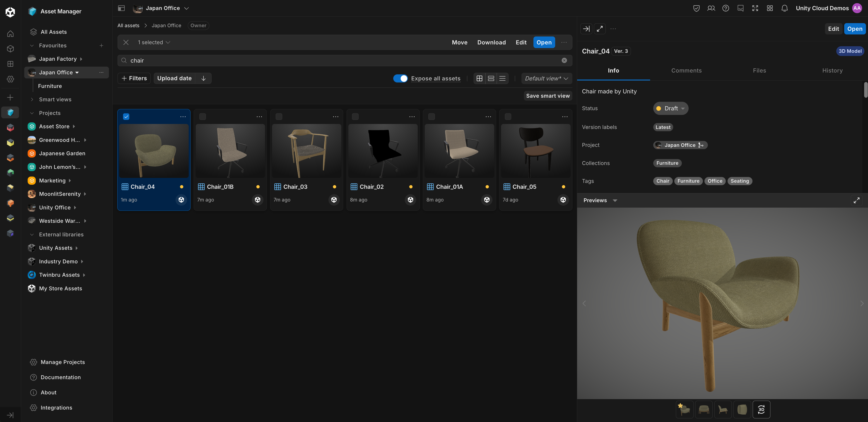Collapse the Favourites section

(32, 46)
